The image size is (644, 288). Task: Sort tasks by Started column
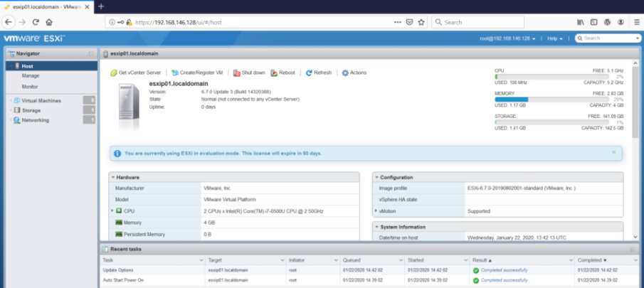point(437,260)
